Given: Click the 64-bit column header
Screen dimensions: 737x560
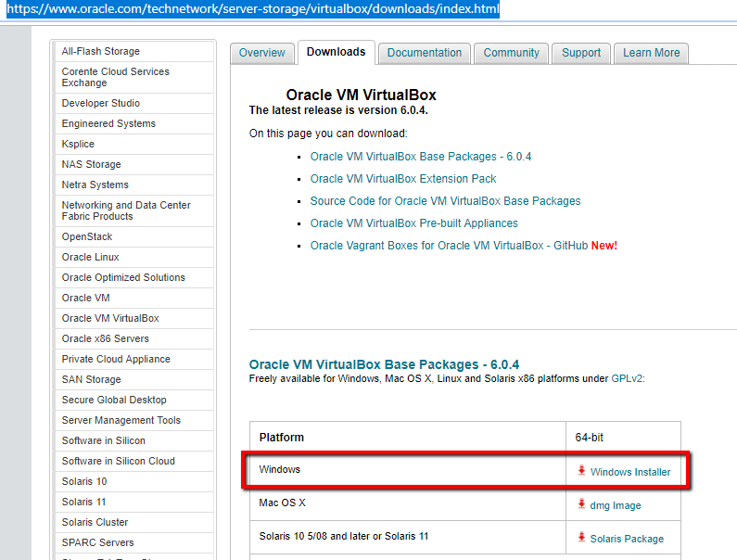Looking at the screenshot, I should (x=623, y=438).
